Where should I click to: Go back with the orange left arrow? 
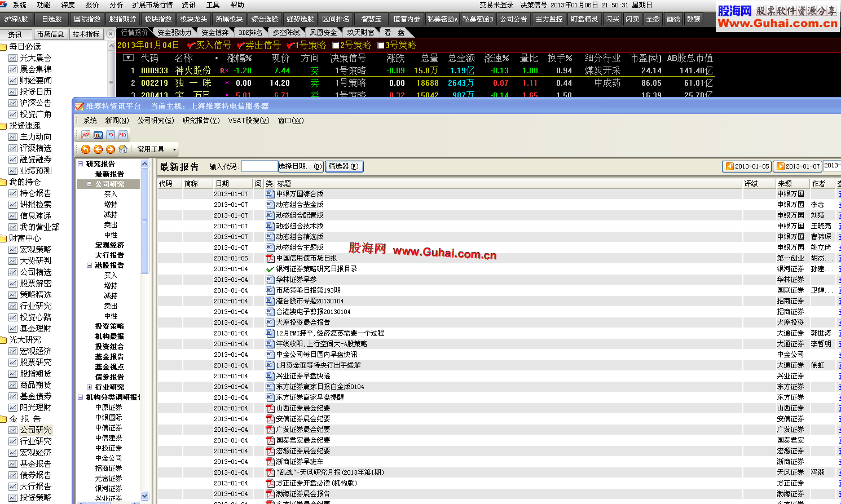[x=98, y=149]
